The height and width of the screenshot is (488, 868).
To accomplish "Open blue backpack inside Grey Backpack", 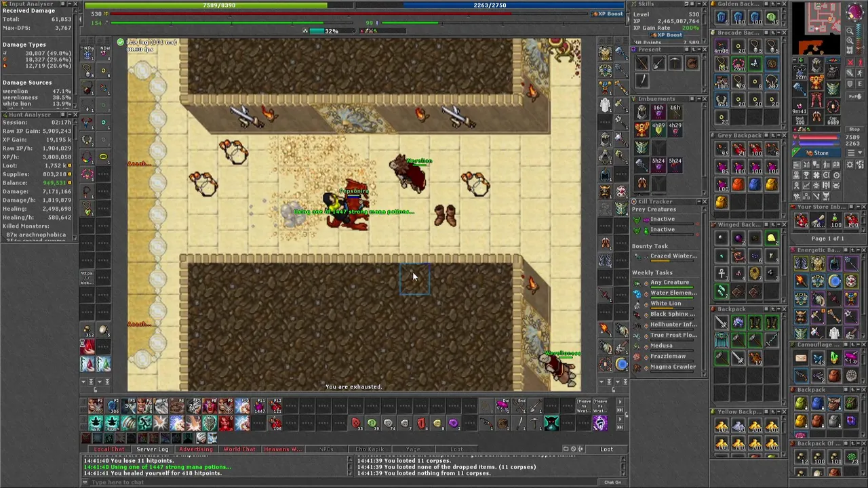I will click(x=754, y=185).
